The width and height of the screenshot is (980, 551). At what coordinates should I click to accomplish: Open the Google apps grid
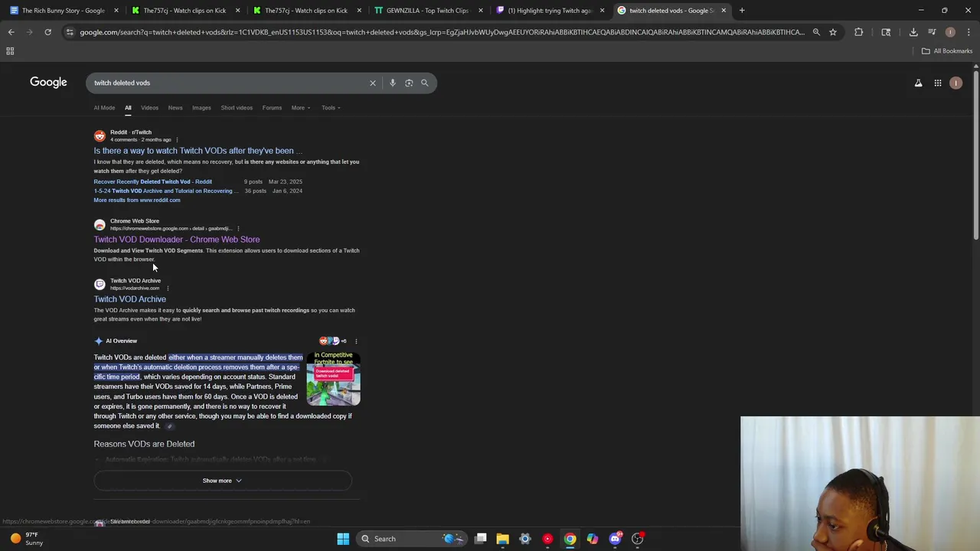tap(938, 83)
